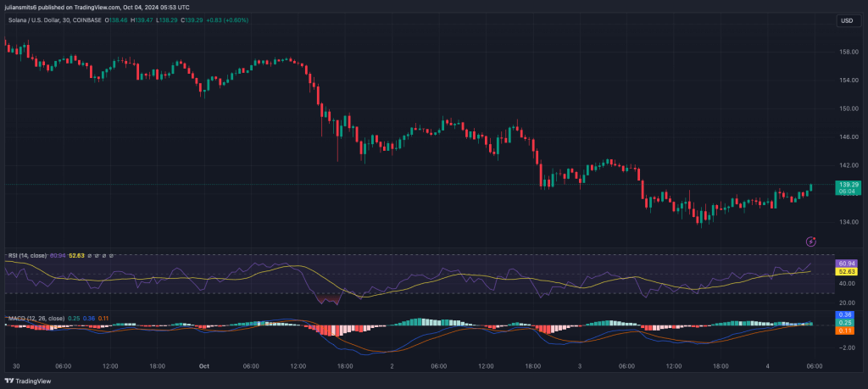Click the 30 date label on time axis
This screenshot has height=389, width=868.
[x=16, y=366]
